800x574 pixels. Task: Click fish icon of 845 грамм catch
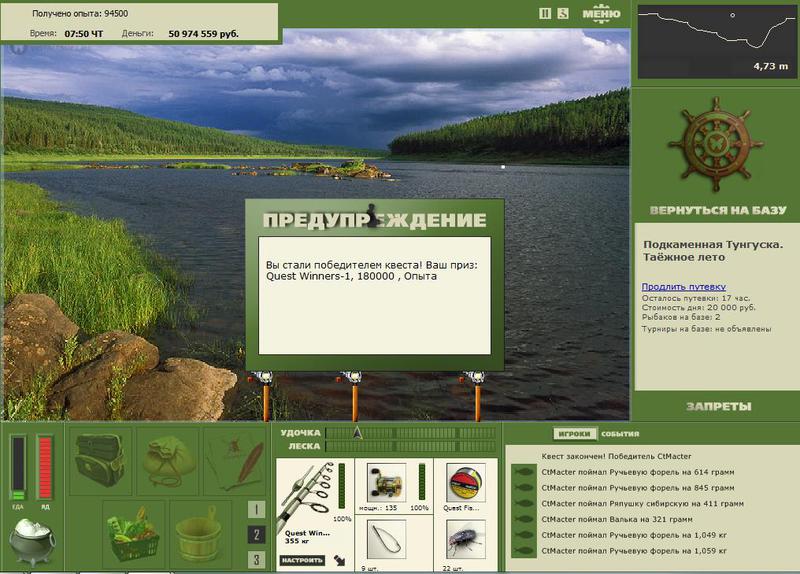pyautogui.click(x=523, y=488)
